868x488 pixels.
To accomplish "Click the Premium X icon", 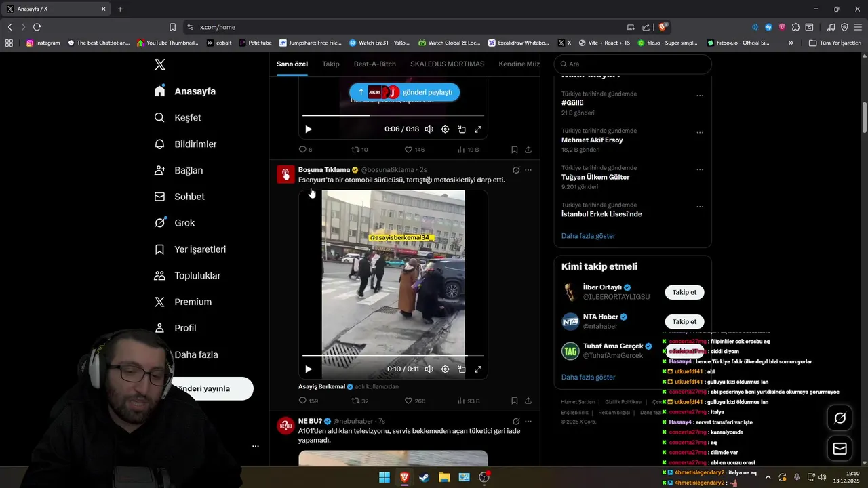I will [159, 302].
